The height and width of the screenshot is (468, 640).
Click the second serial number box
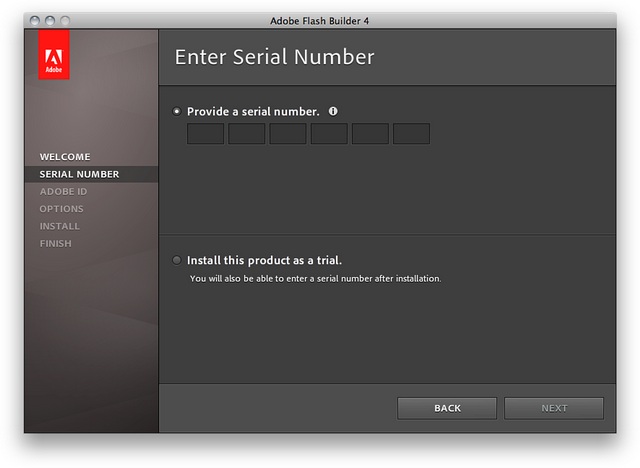pos(247,134)
